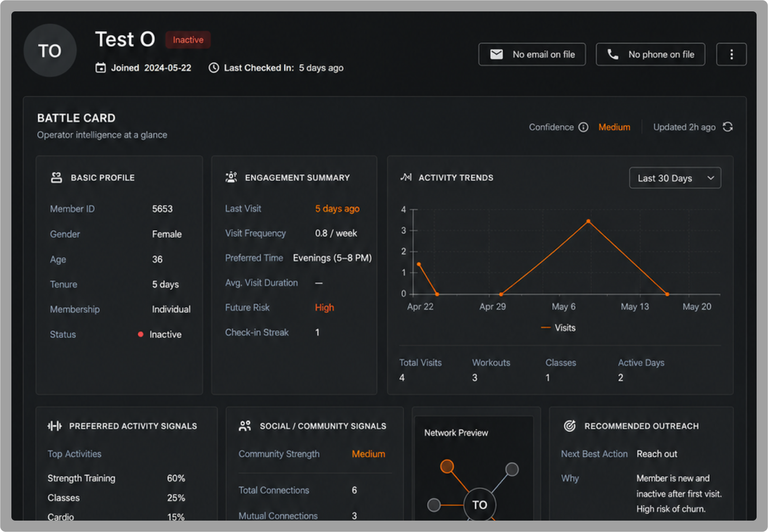768x532 pixels.
Task: Click the chart peak point near May 6
Action: [589, 221]
